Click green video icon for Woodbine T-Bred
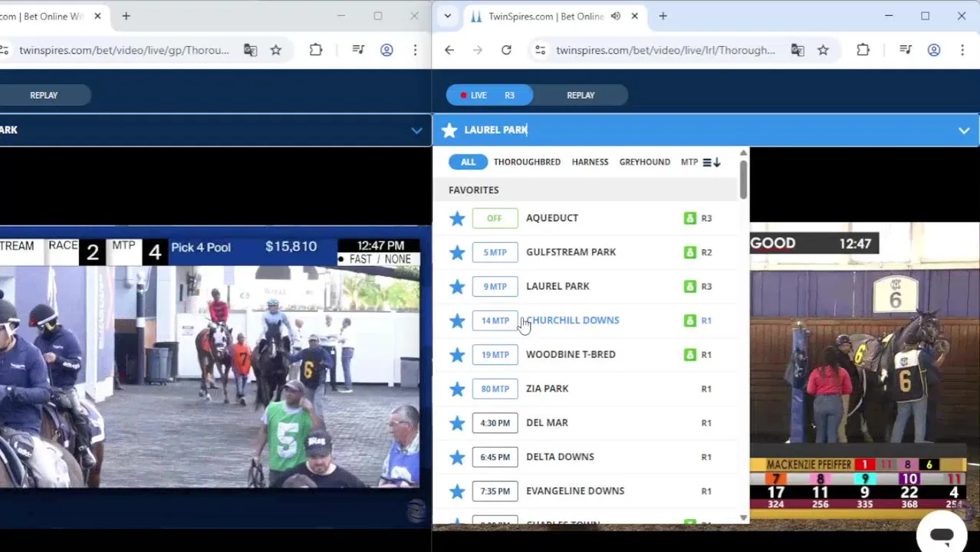The width and height of the screenshot is (980, 552). [x=689, y=355]
